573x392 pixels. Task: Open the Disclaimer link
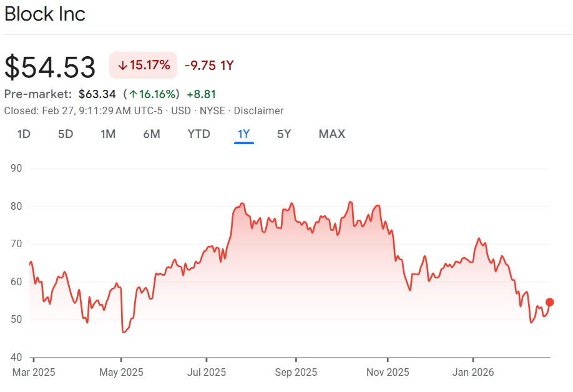pos(259,110)
